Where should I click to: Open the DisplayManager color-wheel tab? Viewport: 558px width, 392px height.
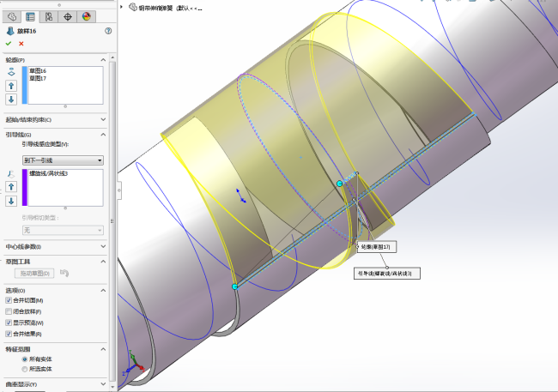(x=87, y=16)
